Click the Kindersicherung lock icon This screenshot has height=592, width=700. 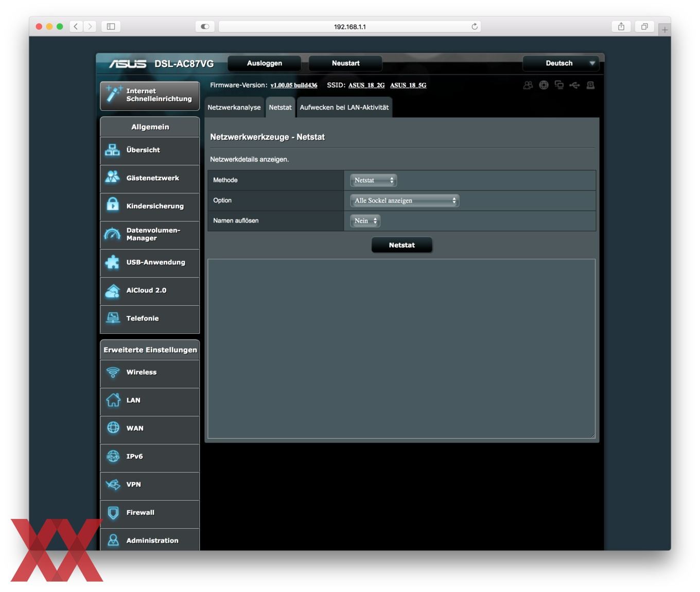112,204
